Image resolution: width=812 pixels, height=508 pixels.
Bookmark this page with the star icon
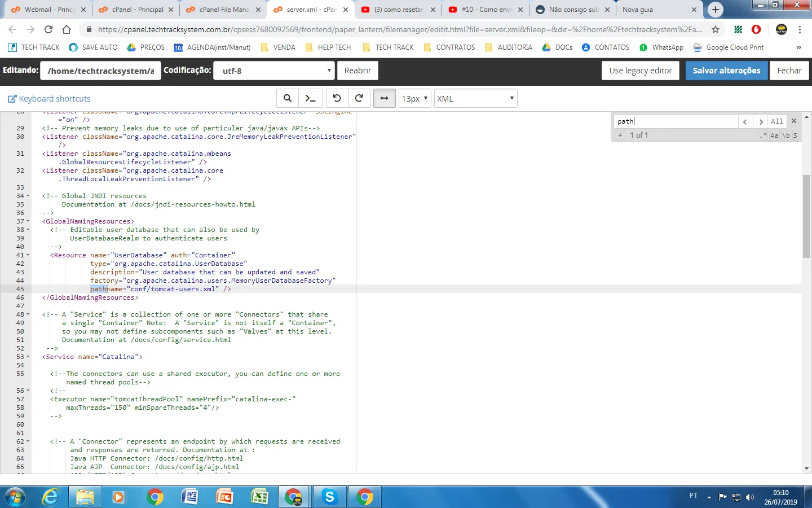[x=716, y=29]
